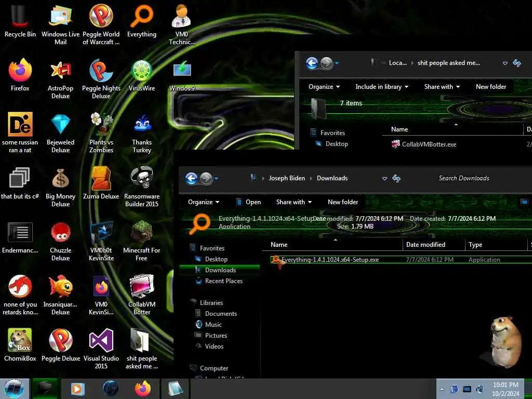Viewport: 532px width, 399px height.
Task: Go back in the 'shit people asked me' window
Action: pos(312,63)
